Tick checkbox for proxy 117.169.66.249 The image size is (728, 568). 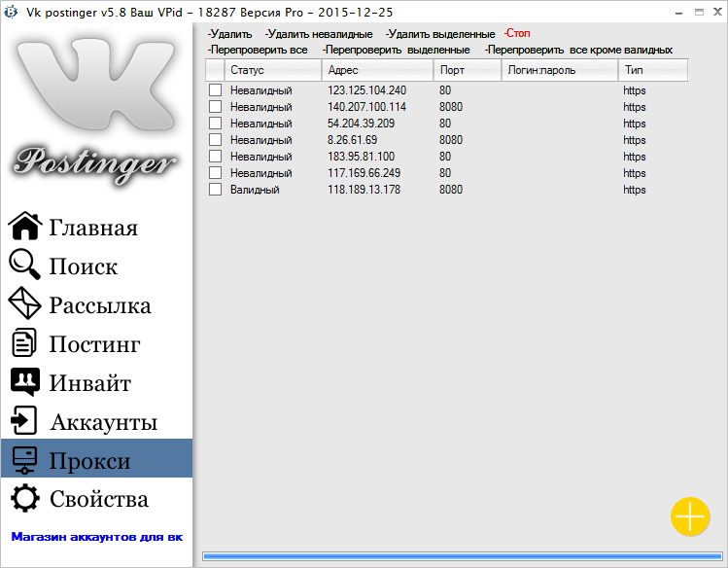(215, 173)
